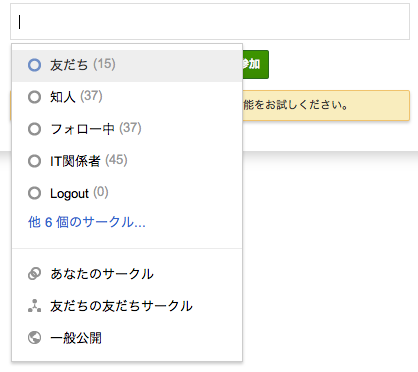418x372 pixels.
Task: Focus the text input field at top
Action: pos(210,22)
